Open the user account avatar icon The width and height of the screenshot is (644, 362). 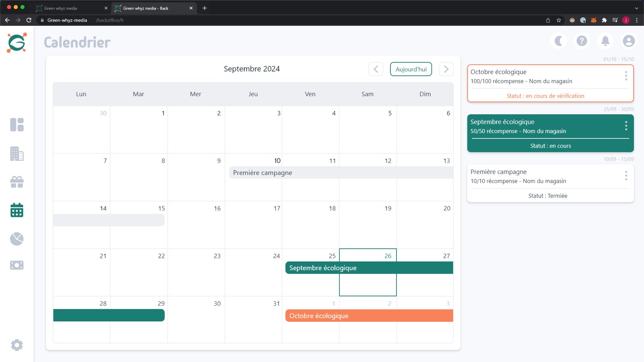(629, 41)
